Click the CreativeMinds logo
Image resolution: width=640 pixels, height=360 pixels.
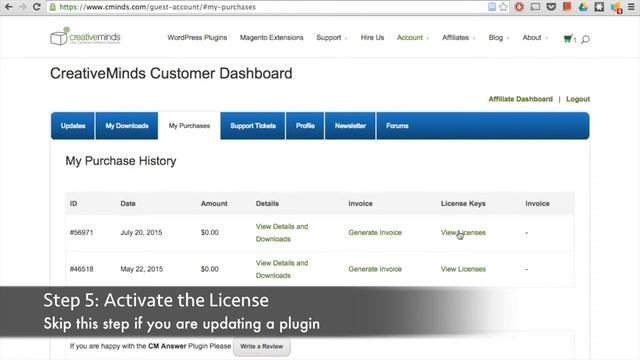85,37
